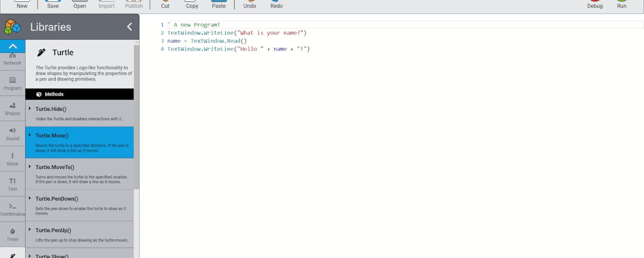Select the Turtle.PenDown() method title
This screenshot has width=644, height=258.
click(57, 199)
